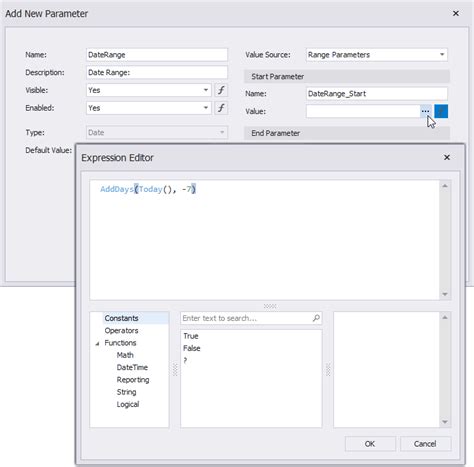
Task: Cancel the Expression Editor
Action: click(x=425, y=444)
